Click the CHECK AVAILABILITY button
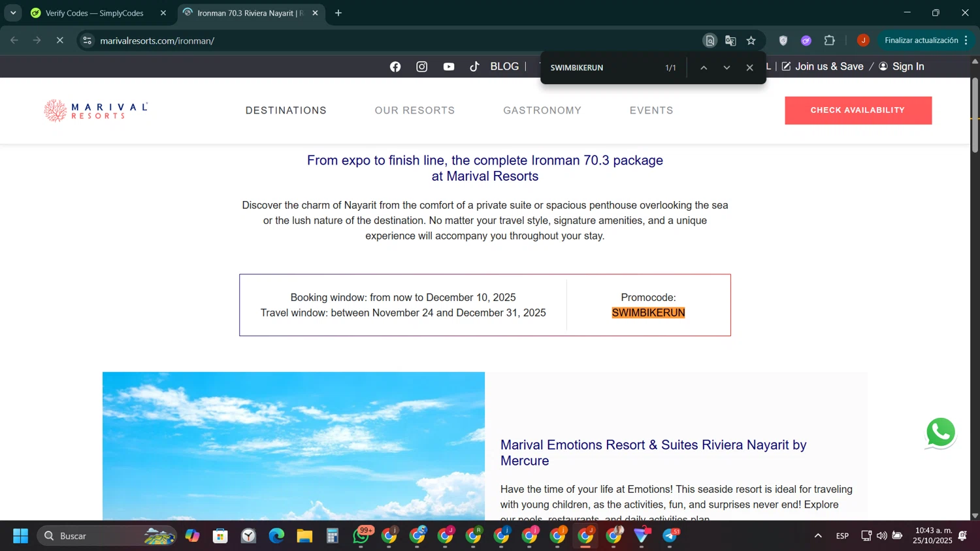Viewport: 980px width, 551px height. tap(858, 110)
